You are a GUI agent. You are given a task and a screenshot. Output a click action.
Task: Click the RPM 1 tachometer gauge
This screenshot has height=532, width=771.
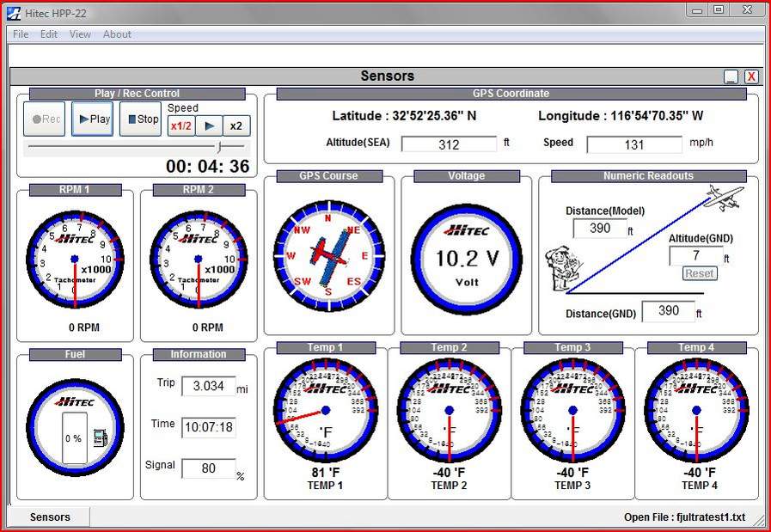pyautogui.click(x=75, y=259)
